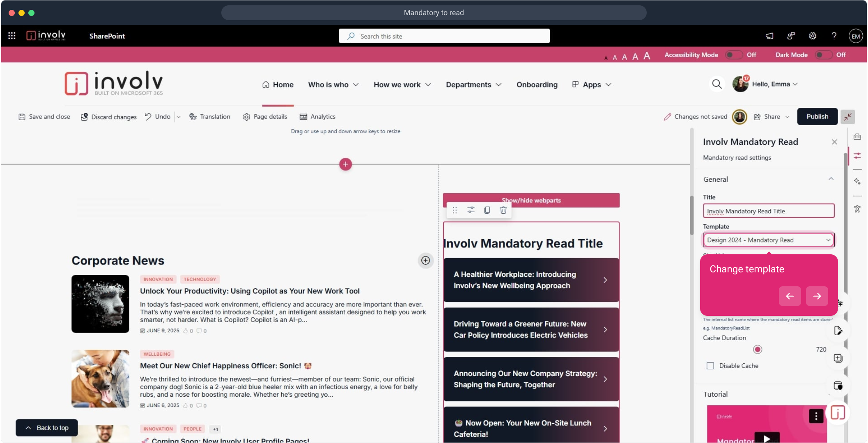Click the TECHNOLOGY tag

tap(200, 279)
